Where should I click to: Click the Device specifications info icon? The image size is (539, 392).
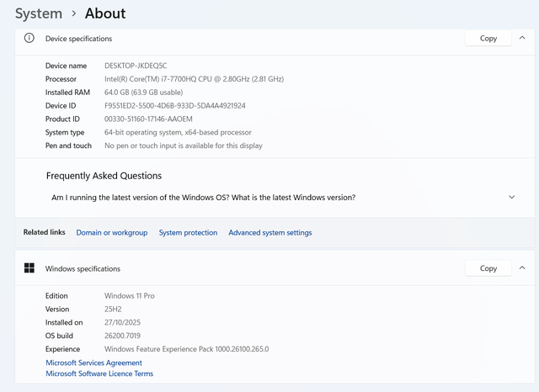29,39
